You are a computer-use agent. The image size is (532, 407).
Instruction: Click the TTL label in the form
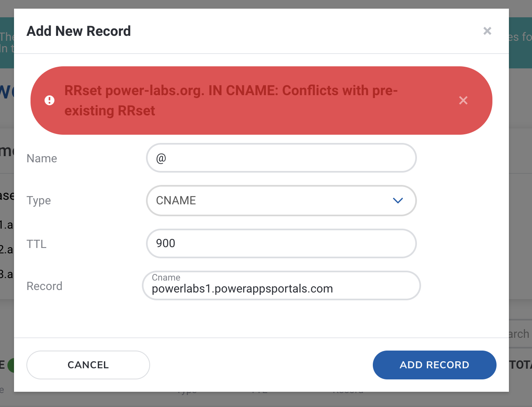[x=36, y=244]
